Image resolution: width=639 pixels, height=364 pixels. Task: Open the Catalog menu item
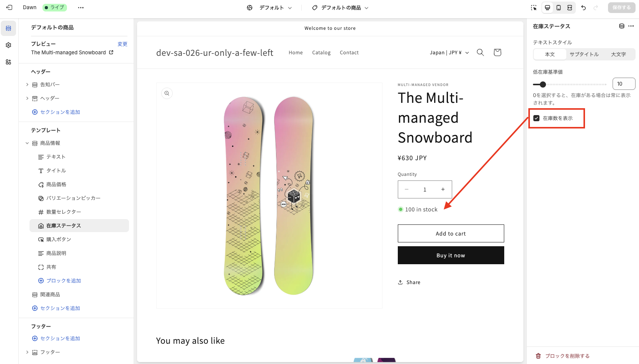click(321, 53)
